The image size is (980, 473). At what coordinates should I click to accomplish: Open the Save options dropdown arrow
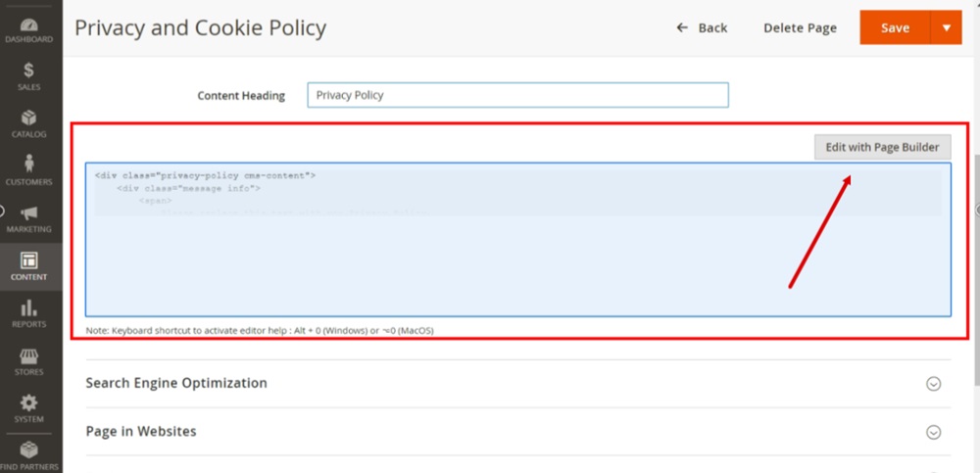(947, 27)
